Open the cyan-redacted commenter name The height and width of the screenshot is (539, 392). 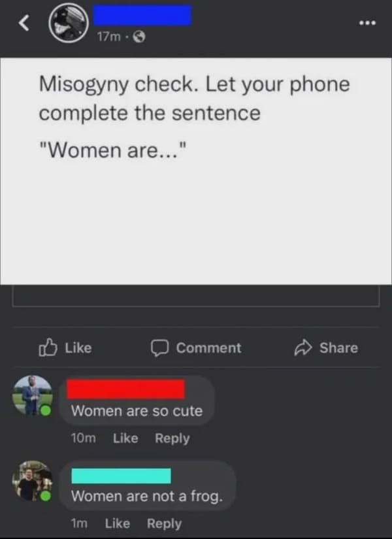point(121,476)
